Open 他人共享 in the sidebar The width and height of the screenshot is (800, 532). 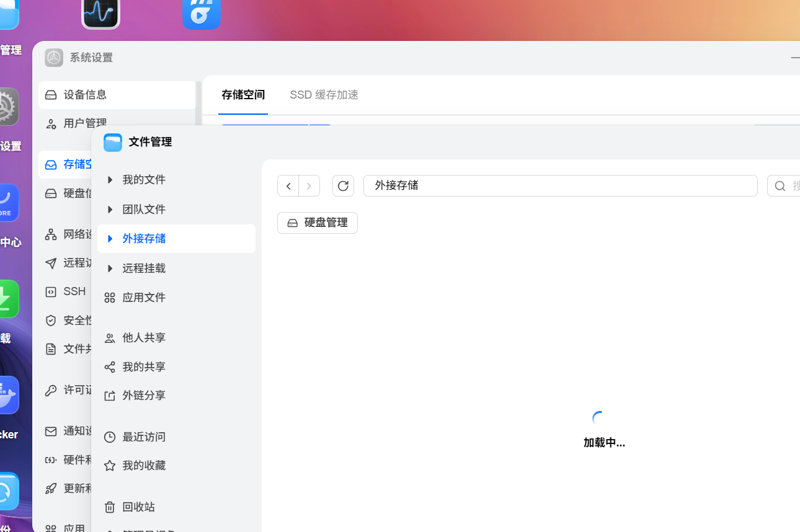coord(176,338)
